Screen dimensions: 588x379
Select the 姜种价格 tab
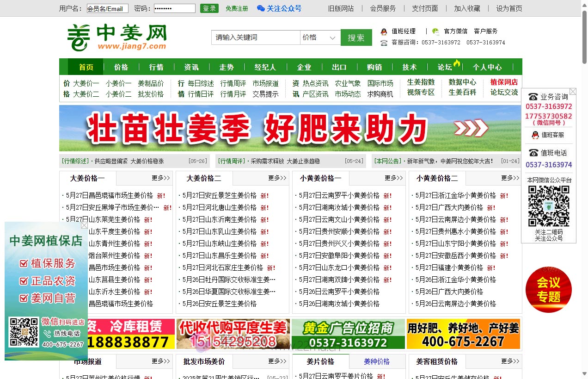pyautogui.click(x=376, y=361)
